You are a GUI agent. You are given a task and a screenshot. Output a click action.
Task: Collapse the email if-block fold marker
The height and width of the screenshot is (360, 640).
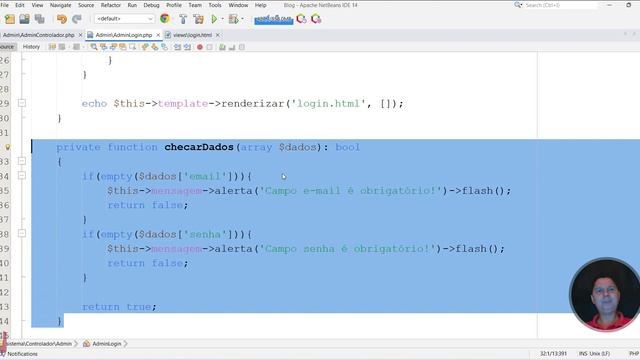pos(22,176)
